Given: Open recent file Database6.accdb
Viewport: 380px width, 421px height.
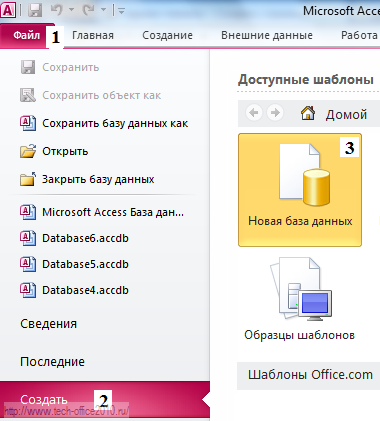Looking at the screenshot, I should [x=85, y=238].
